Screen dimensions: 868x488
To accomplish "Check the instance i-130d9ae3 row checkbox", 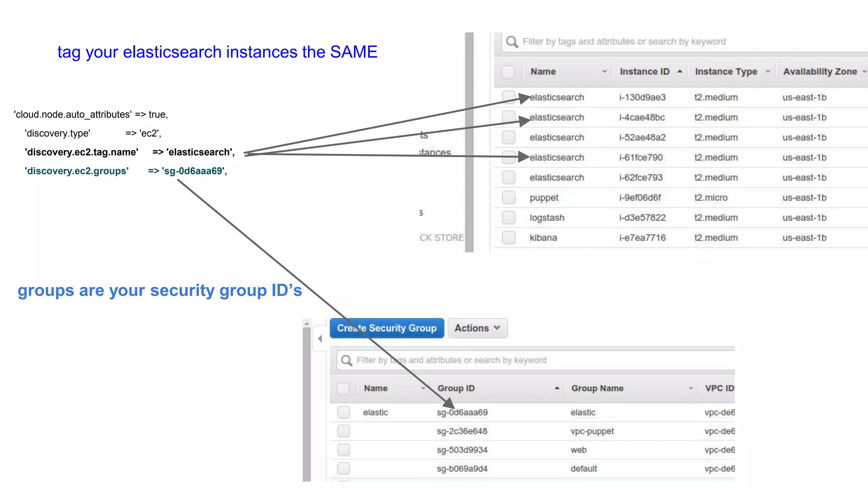I will [x=509, y=97].
